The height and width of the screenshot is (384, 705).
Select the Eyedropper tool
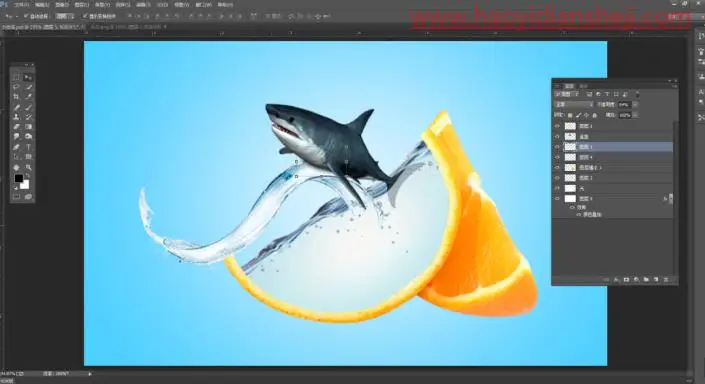(x=28, y=97)
